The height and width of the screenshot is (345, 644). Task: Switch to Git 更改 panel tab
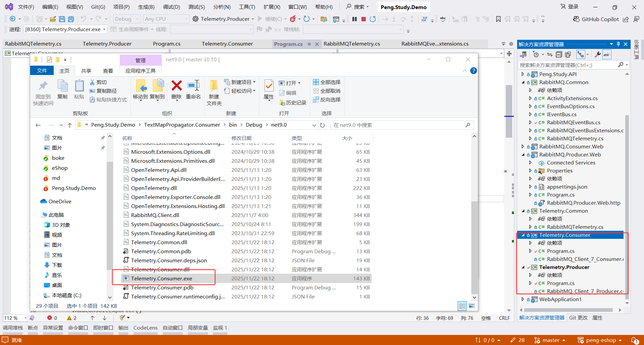[578, 318]
